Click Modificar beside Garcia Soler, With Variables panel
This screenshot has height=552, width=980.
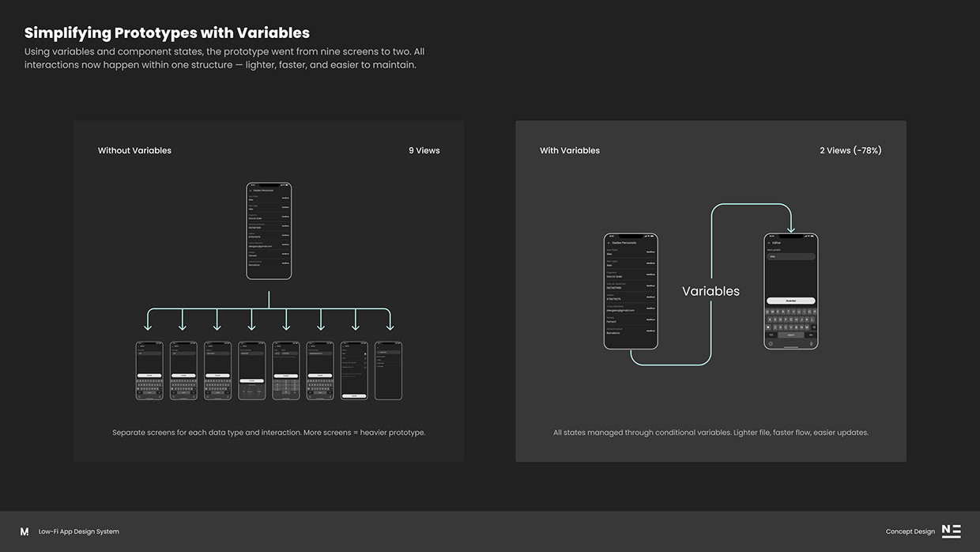coord(650,274)
